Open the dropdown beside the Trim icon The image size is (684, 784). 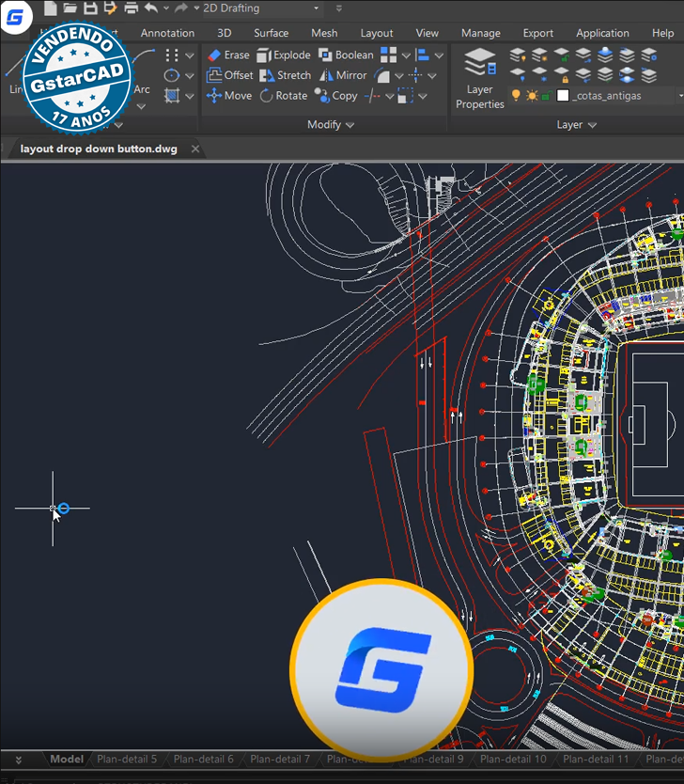pos(390,96)
